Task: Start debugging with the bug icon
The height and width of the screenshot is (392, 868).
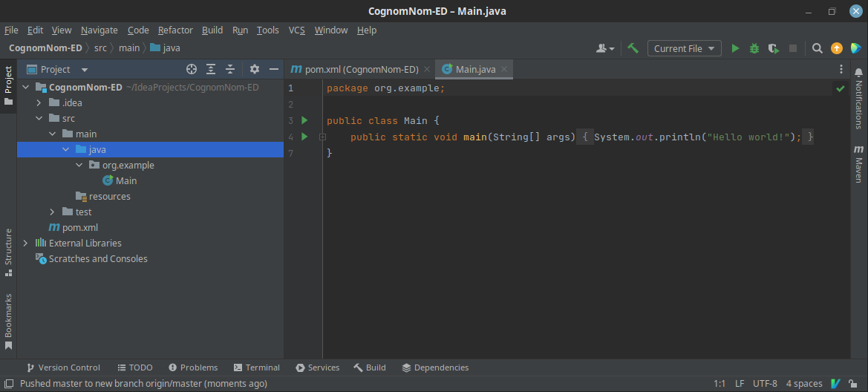Action: coord(754,48)
